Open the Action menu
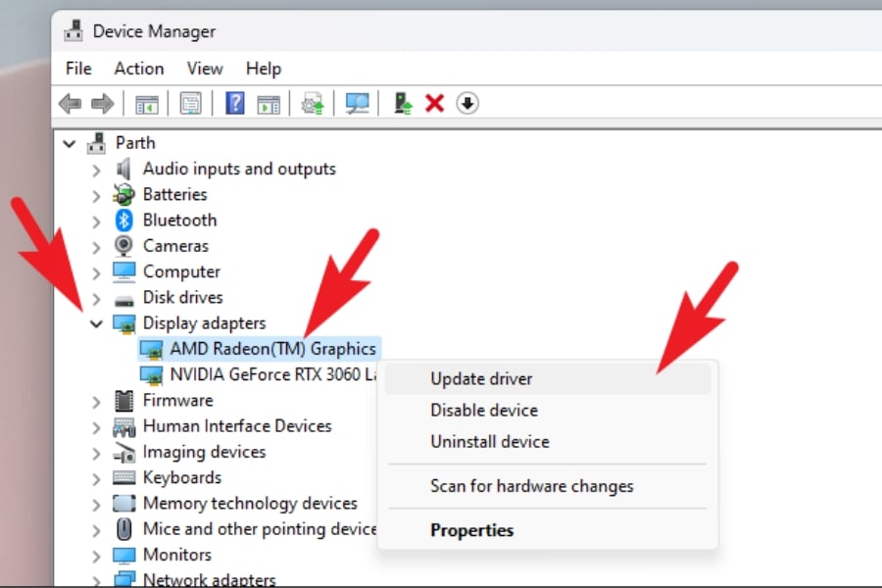 point(138,69)
